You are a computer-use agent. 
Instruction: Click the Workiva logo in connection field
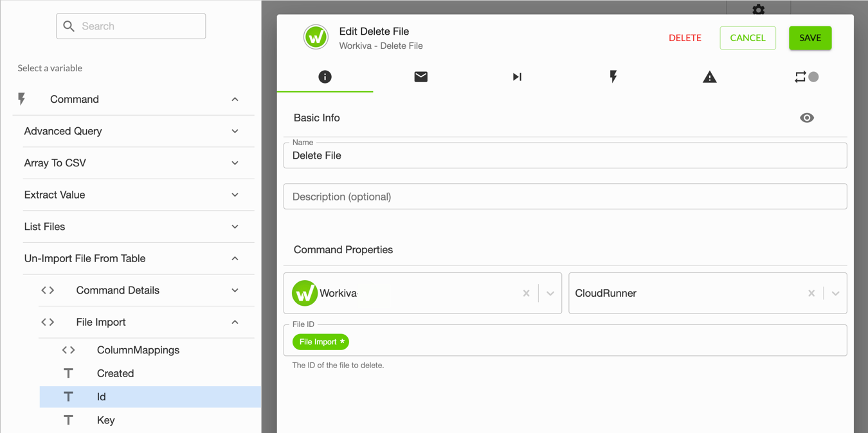[305, 293]
